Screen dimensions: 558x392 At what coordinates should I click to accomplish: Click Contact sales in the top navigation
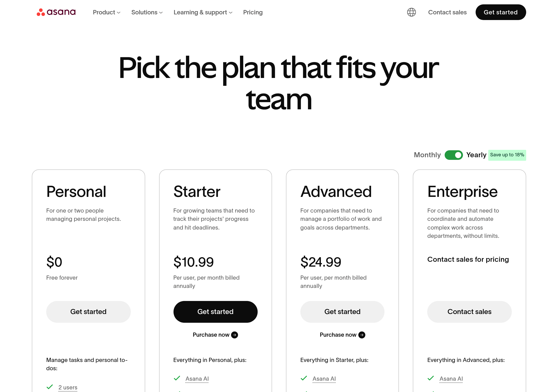(447, 12)
